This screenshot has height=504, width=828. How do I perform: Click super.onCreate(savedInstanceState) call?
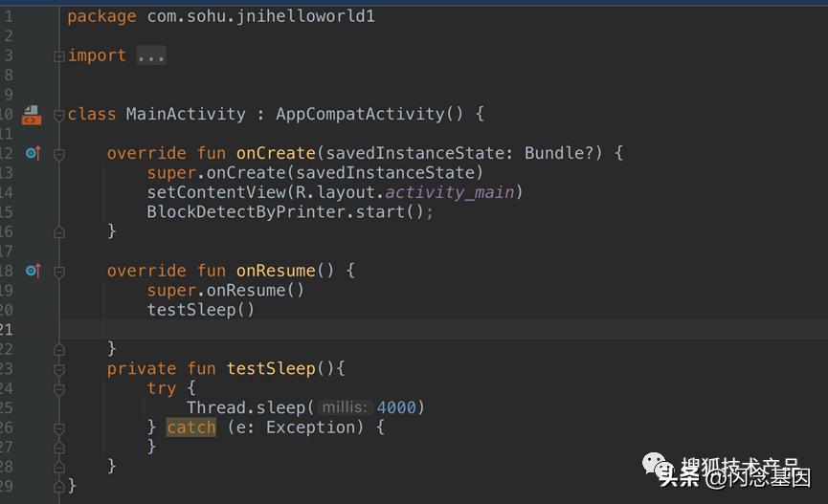(x=315, y=173)
